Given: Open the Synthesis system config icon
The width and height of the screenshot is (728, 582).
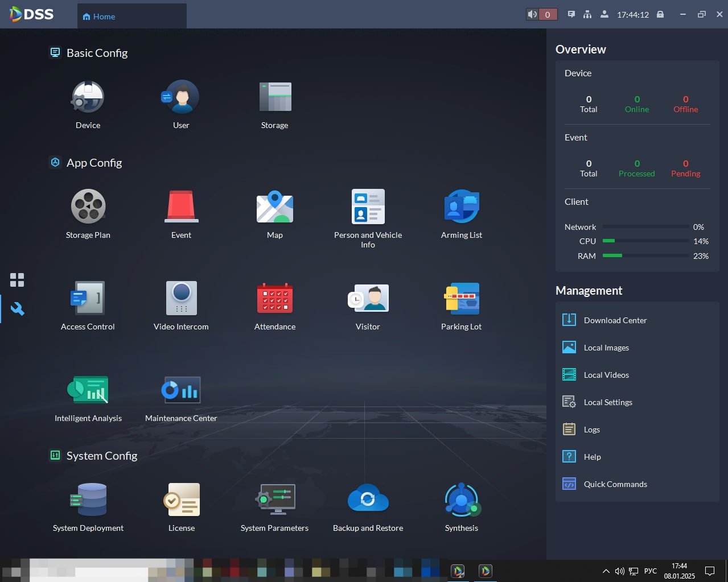Looking at the screenshot, I should tap(462, 500).
